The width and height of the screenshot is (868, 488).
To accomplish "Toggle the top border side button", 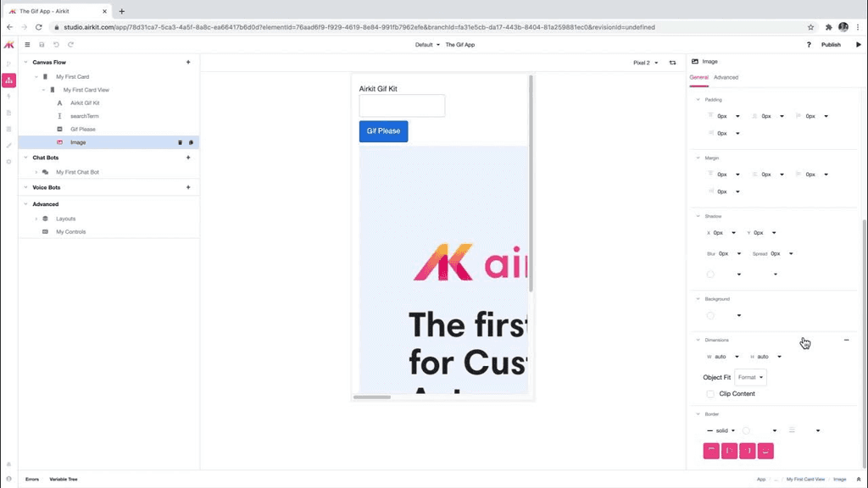I will click(x=711, y=451).
